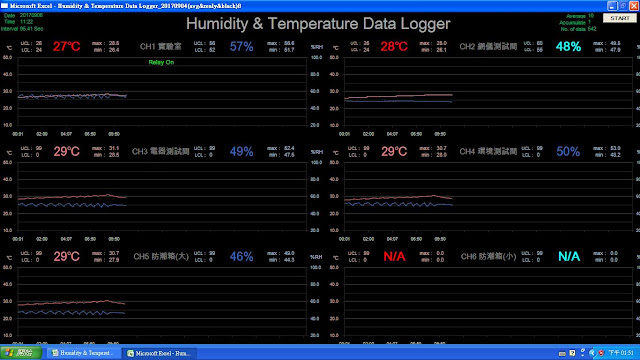Screen dimensions: 640x360
Task: Select the Average value 10
Action: (x=591, y=16)
